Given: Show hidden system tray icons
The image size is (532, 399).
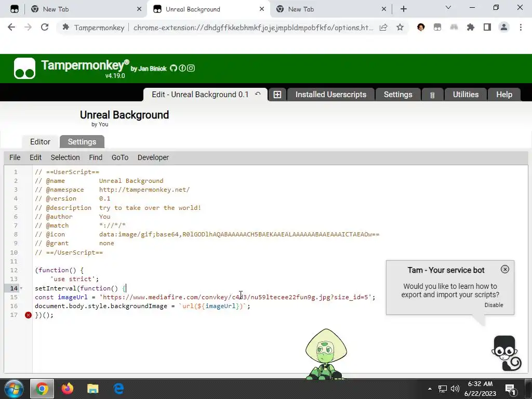Looking at the screenshot, I should click(430, 389).
